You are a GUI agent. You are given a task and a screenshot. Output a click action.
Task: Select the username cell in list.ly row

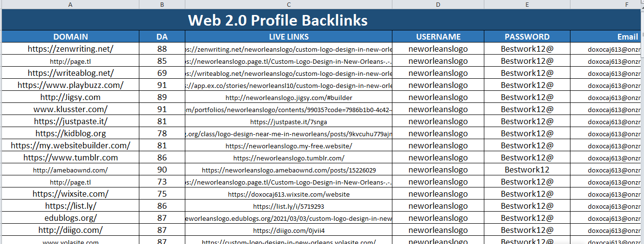(438, 206)
